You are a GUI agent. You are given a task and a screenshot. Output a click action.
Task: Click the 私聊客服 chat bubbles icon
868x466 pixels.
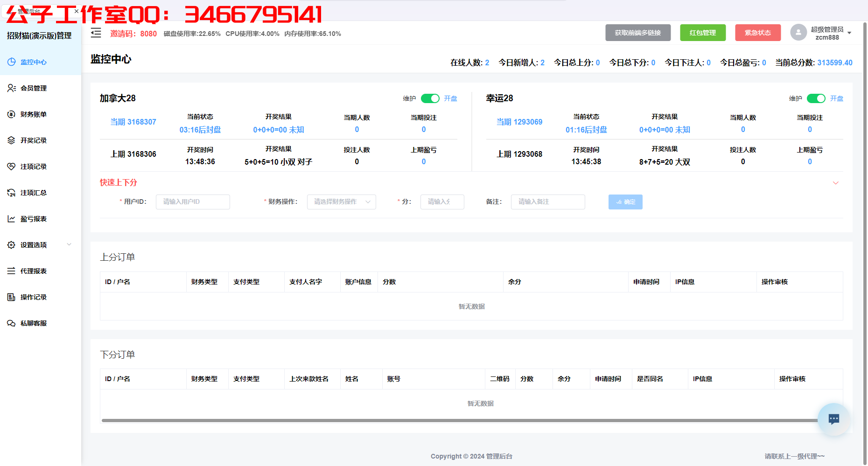(x=12, y=323)
